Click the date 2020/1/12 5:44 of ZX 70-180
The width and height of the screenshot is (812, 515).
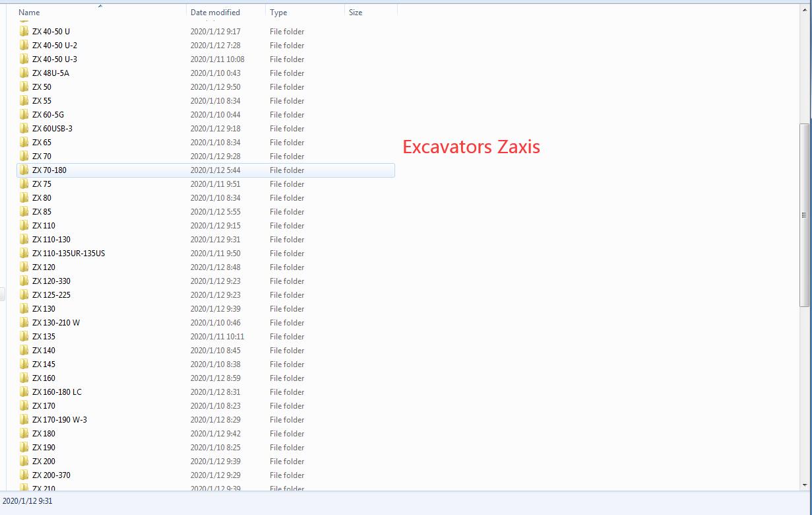(x=215, y=170)
